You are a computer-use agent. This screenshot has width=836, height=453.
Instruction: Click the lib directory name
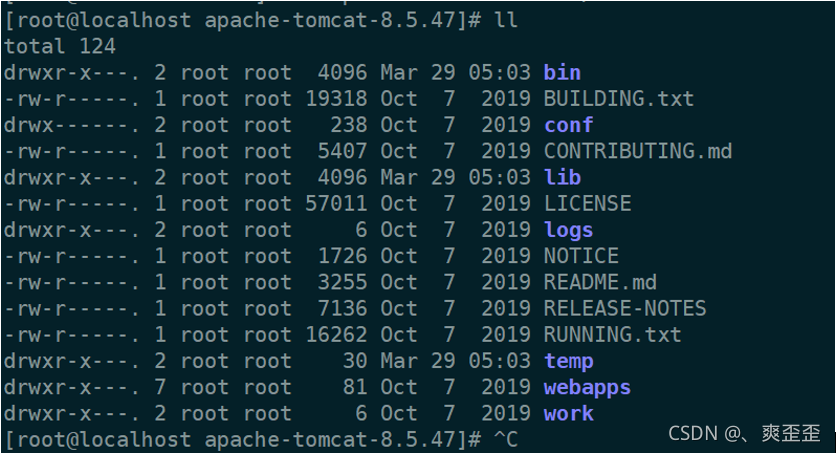point(562,177)
